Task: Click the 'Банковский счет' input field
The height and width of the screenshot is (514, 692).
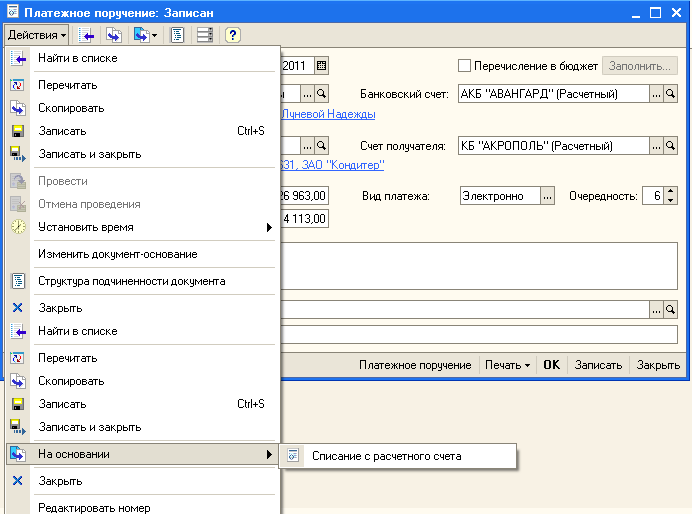Action: pyautogui.click(x=552, y=94)
